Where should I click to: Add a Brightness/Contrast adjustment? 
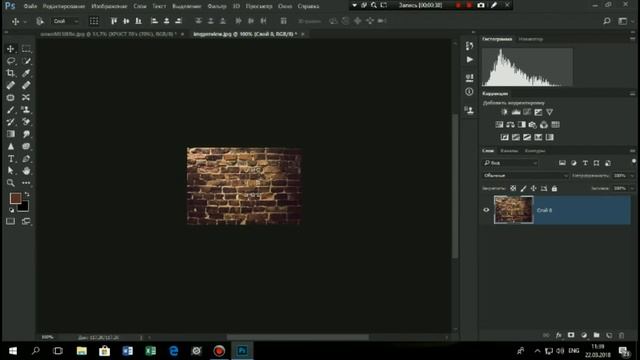[504, 112]
